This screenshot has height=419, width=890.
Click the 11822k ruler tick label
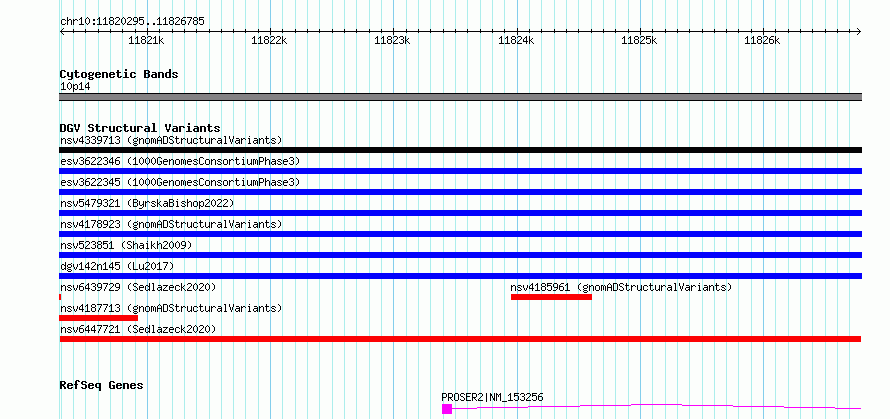pyautogui.click(x=270, y=40)
